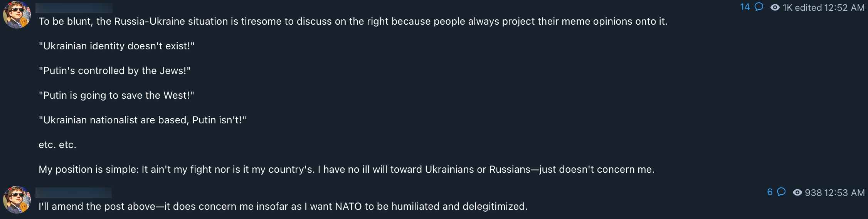Click the 938 view count

[x=813, y=193]
